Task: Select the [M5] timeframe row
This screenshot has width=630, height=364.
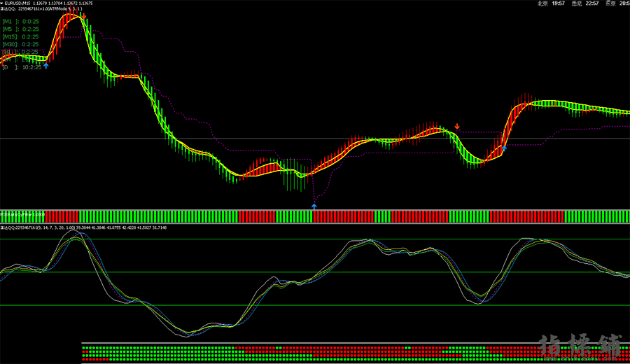Action: (20, 29)
